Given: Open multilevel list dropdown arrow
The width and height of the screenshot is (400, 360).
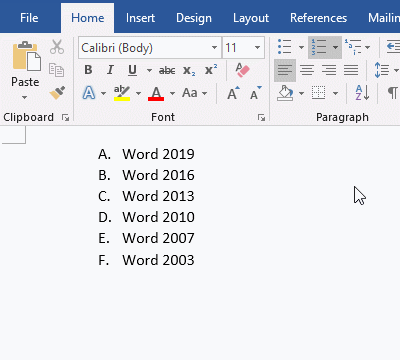Looking at the screenshot, I should [368, 47].
